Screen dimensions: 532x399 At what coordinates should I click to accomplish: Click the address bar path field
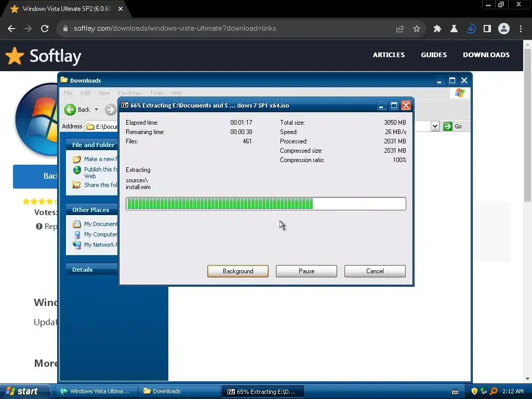[x=102, y=127]
